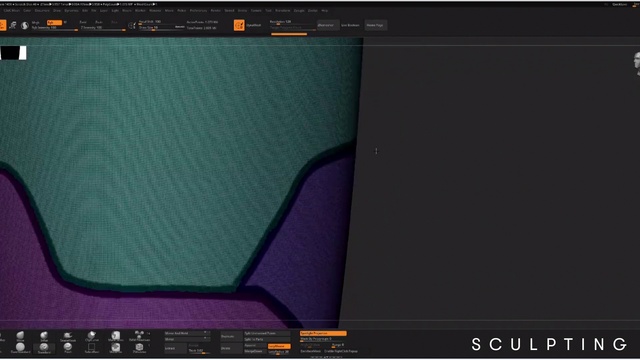Open the Document menu in menu bar

42,11
